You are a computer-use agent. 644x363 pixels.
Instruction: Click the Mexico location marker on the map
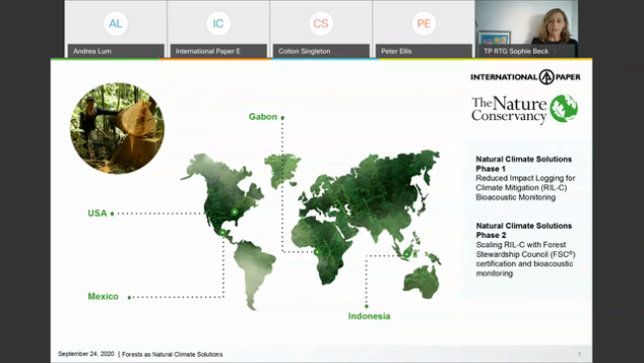(222, 233)
